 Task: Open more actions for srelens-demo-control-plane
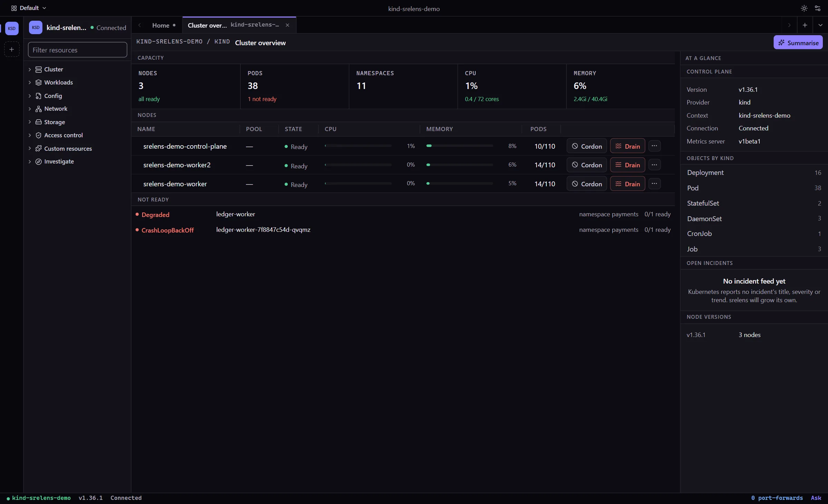pyautogui.click(x=654, y=146)
